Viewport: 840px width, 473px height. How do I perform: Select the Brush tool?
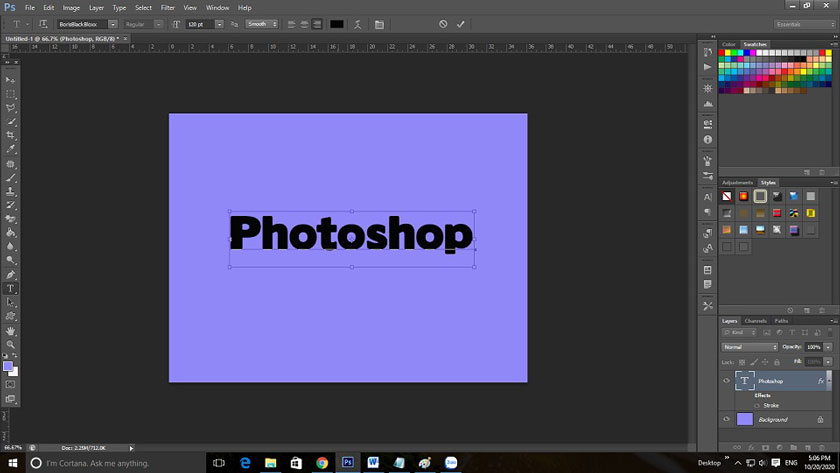tap(10, 177)
